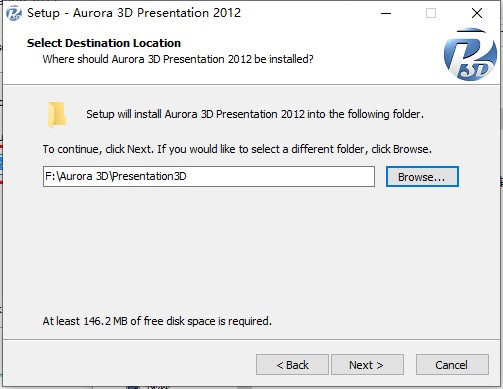Click the Aurora P3D icon in title bar
This screenshot has height=389, width=503.
point(14,13)
